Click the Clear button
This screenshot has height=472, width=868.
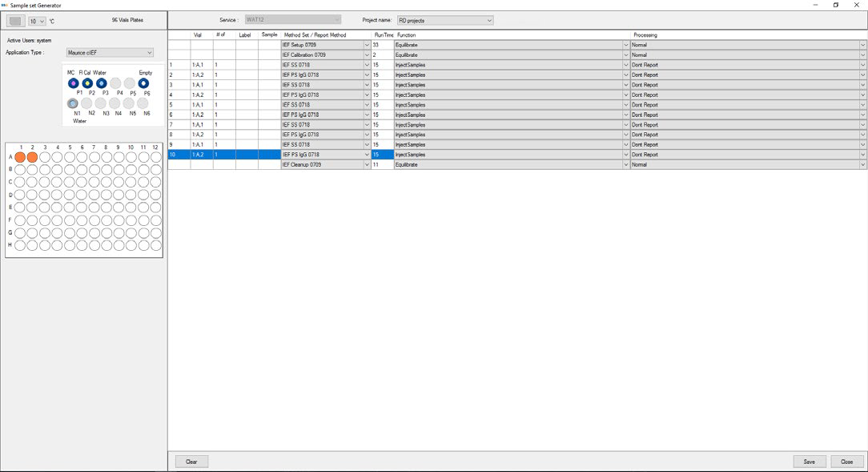pyautogui.click(x=191, y=462)
